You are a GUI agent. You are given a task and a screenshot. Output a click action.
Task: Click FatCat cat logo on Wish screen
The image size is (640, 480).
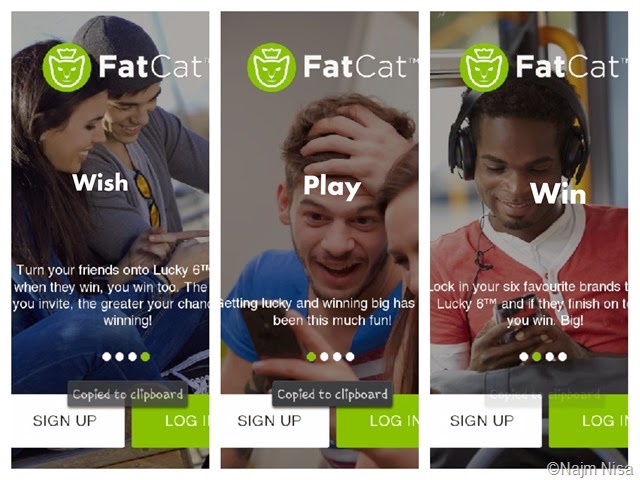[x=67, y=67]
